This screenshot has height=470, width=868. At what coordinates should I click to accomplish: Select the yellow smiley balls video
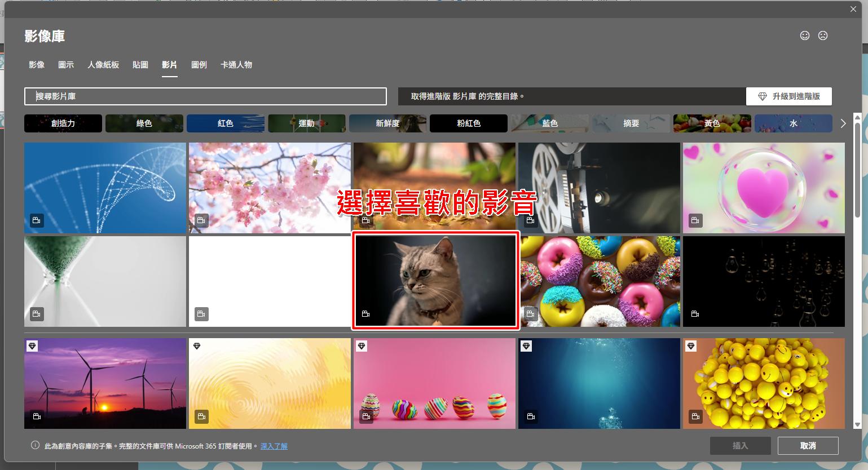tap(764, 383)
